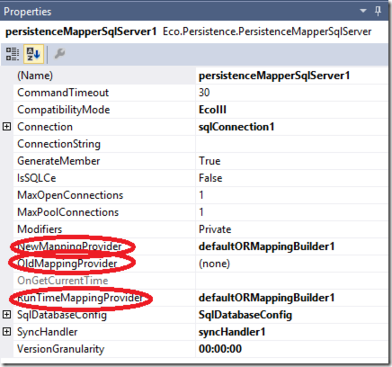Click the GenerateMember True value
Image resolution: width=392 pixels, height=367 pixels.
click(209, 161)
